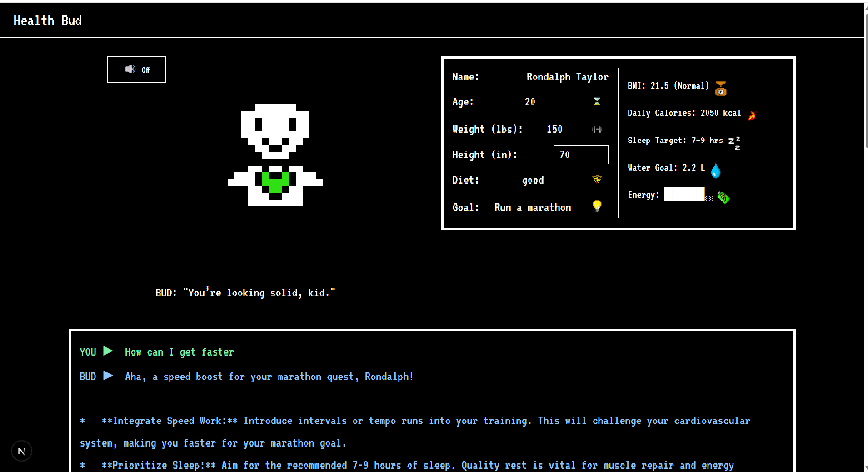Viewport: 868px width, 472px height.
Task: Click the Health Bud title
Action: pos(48,20)
